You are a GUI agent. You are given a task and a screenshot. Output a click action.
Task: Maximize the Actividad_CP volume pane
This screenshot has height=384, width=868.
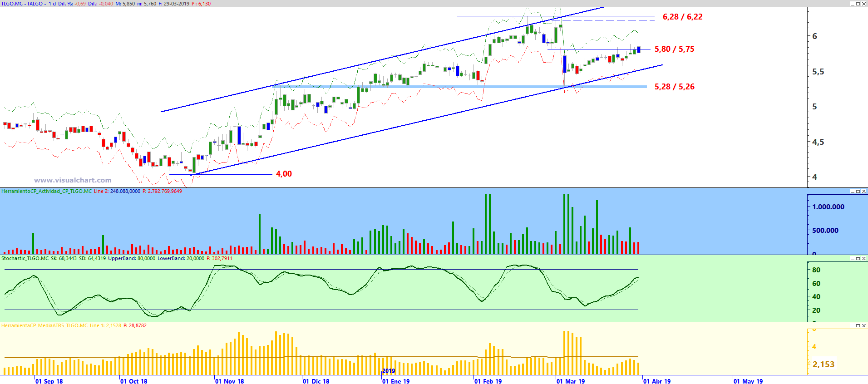(x=858, y=192)
